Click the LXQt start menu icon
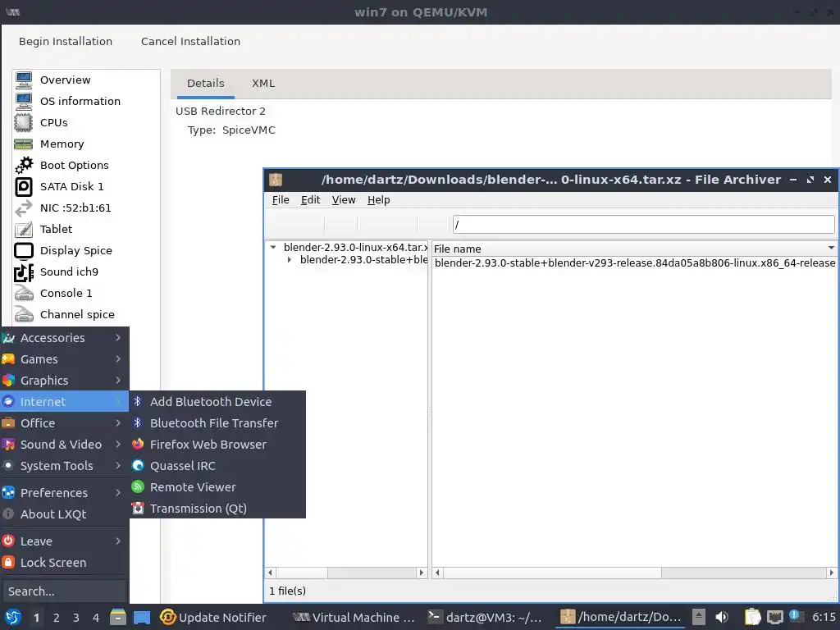This screenshot has height=630, width=840. (13, 617)
